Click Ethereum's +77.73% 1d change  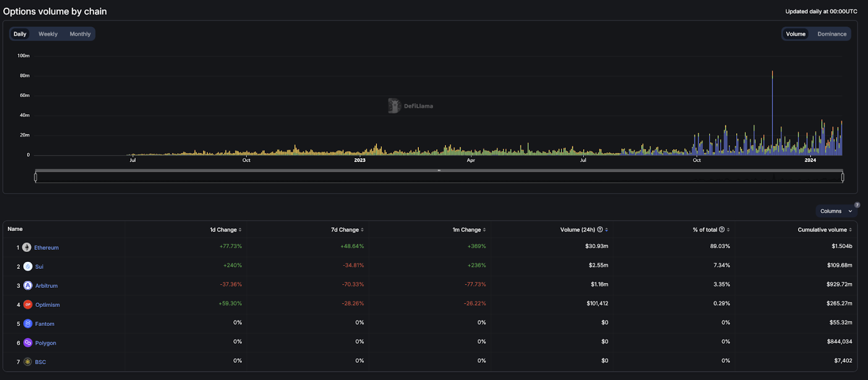click(231, 246)
